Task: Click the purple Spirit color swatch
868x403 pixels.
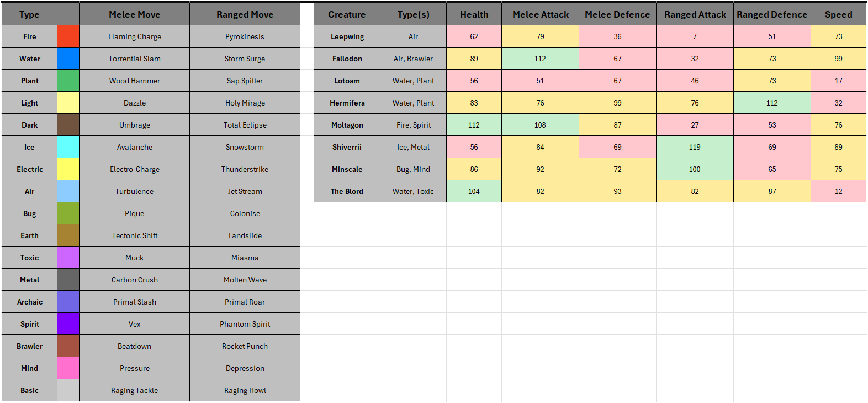Action: [68, 324]
